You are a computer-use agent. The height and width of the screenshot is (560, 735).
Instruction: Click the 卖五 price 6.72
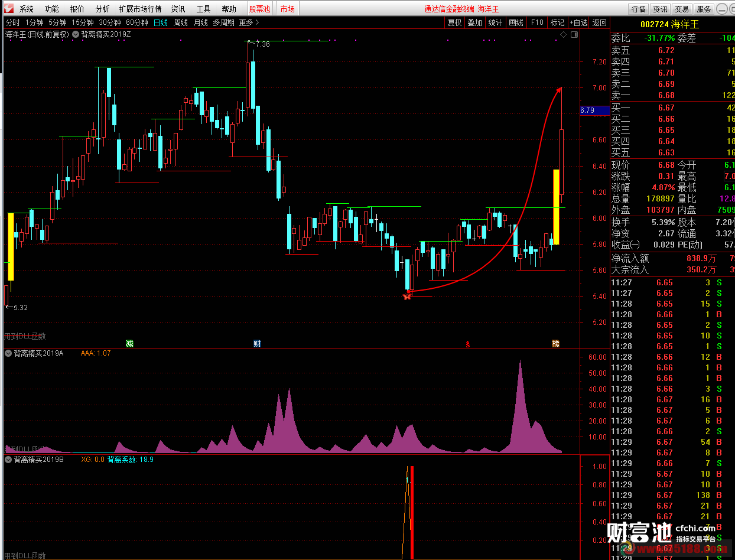(666, 50)
